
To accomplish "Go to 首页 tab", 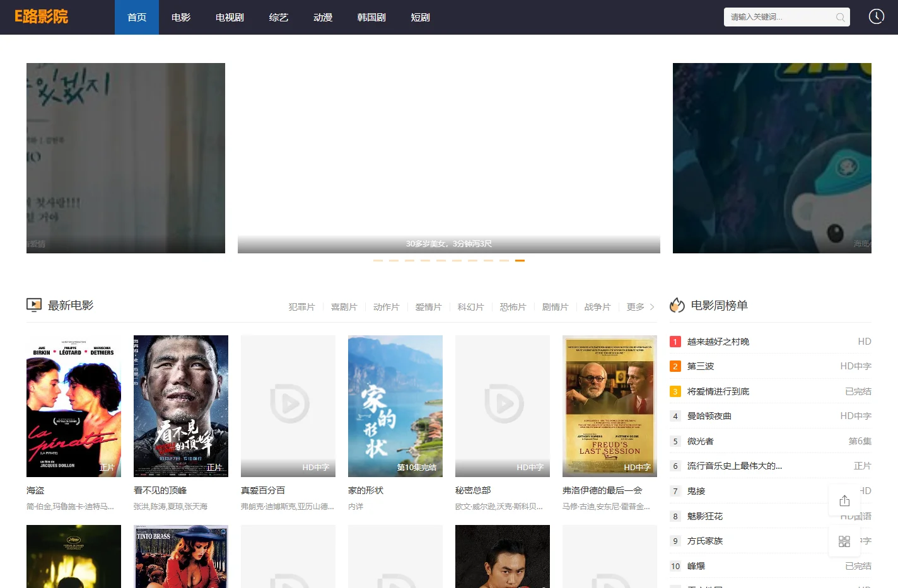I will pyautogui.click(x=137, y=17).
